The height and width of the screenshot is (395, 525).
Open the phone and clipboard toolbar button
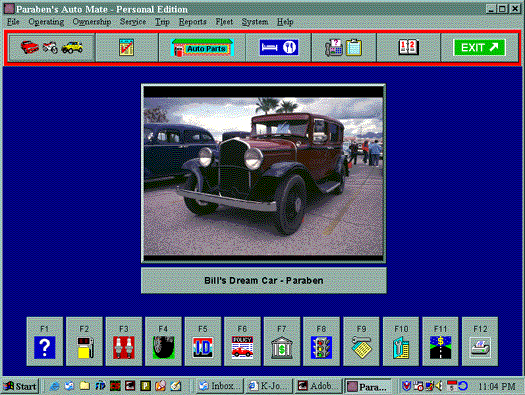point(344,48)
